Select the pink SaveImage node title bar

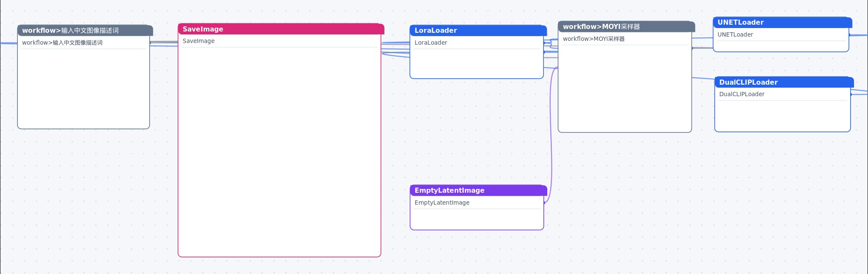(x=281, y=29)
